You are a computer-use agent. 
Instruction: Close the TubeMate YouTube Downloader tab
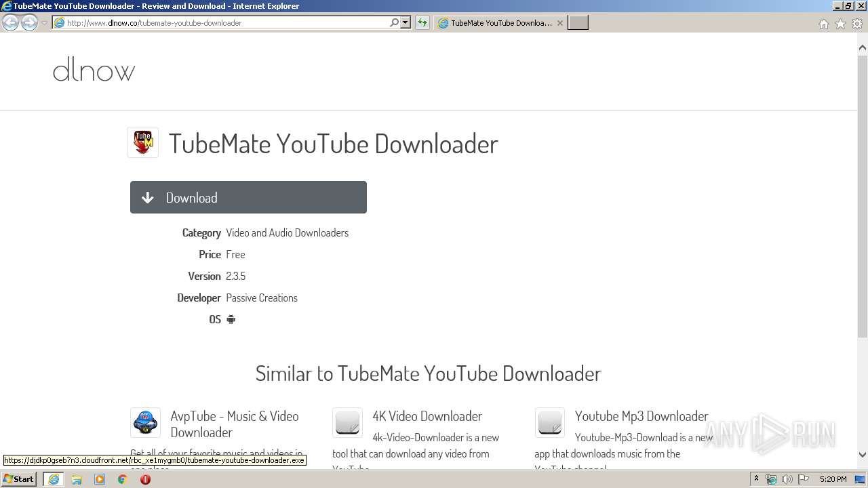(x=559, y=22)
